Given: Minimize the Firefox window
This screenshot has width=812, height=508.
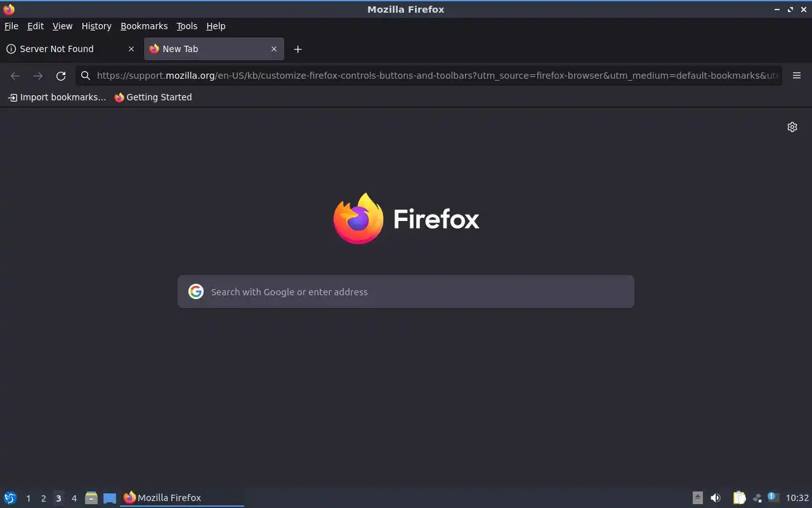Looking at the screenshot, I should point(777,9).
